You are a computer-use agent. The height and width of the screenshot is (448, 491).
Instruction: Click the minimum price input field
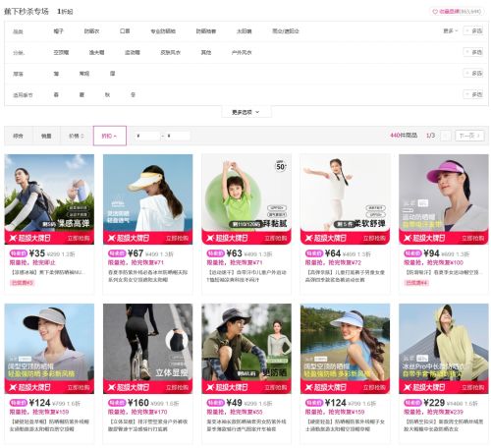(147, 136)
